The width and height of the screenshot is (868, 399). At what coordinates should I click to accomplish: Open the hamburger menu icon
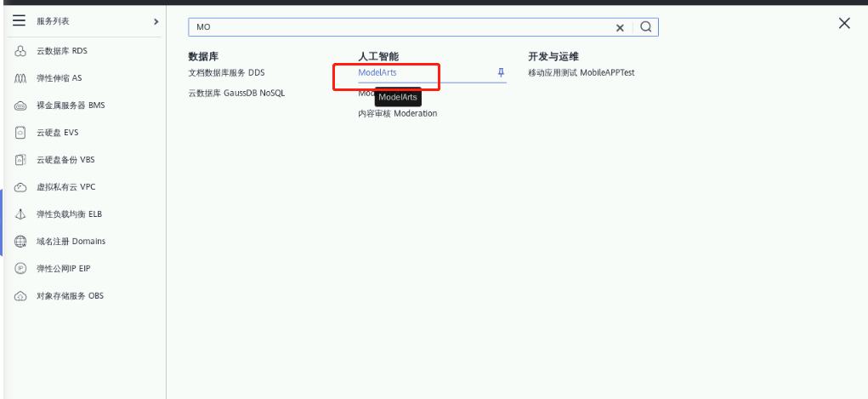[x=20, y=21]
